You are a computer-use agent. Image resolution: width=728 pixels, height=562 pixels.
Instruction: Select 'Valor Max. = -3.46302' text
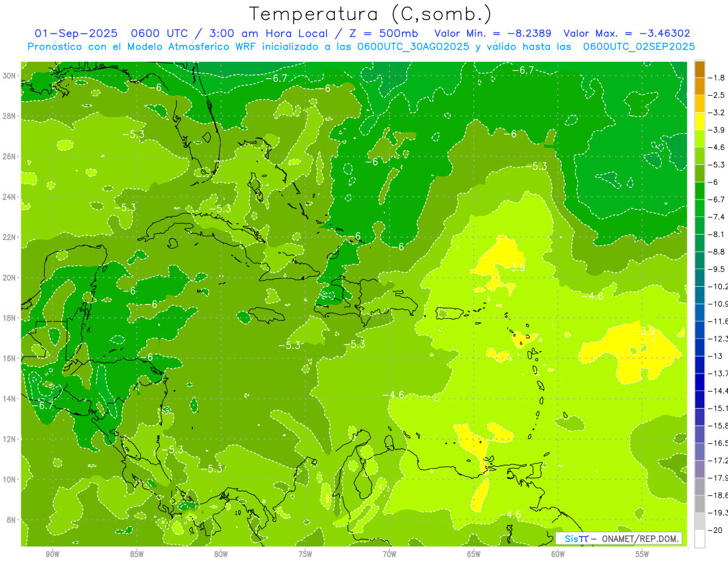click(x=627, y=33)
